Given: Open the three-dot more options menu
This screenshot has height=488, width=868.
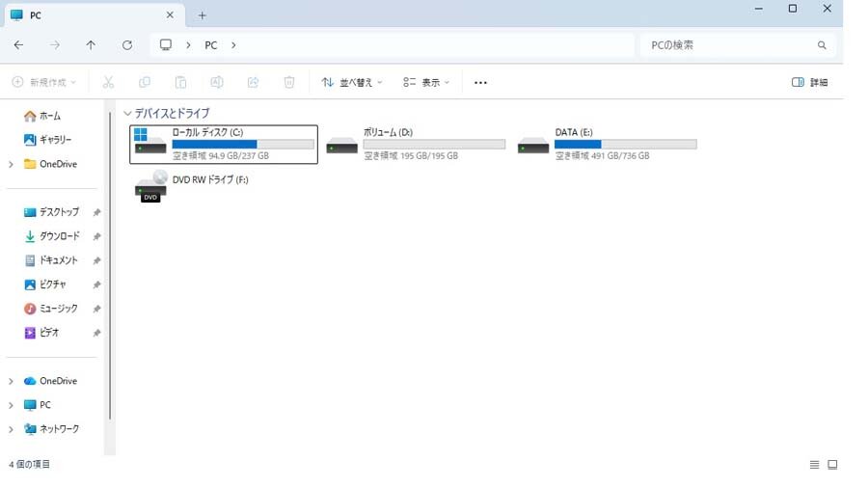Looking at the screenshot, I should click(480, 82).
